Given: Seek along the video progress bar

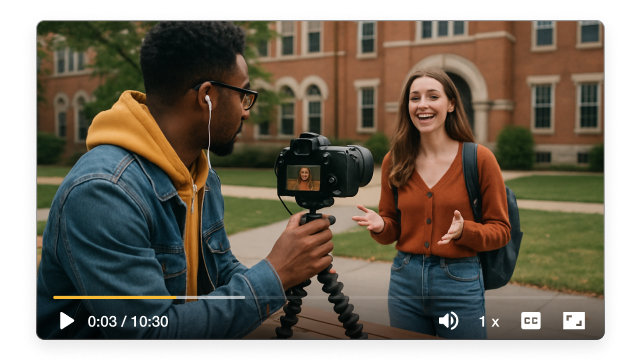Looking at the screenshot, I should (320, 298).
